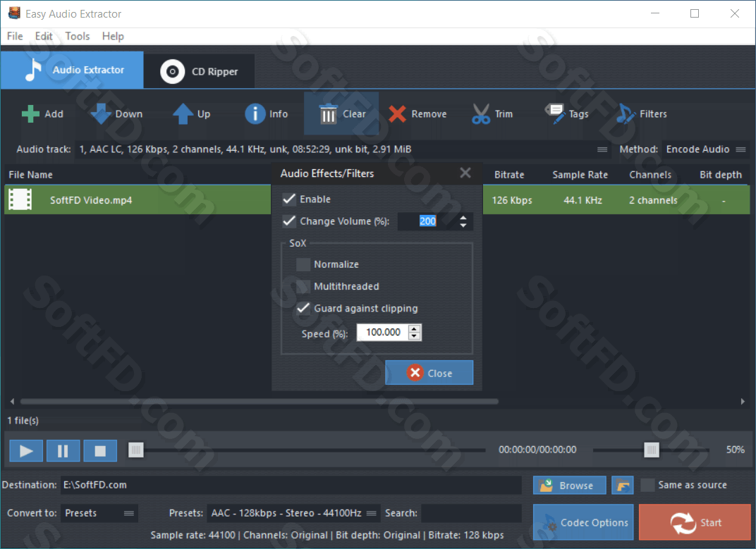Viewport: 756px width, 549px height.
Task: Open the Help menu
Action: pos(113,36)
